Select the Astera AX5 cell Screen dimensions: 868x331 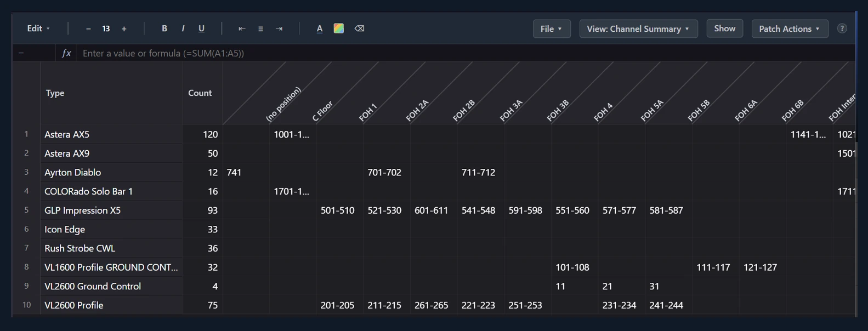[x=111, y=134]
